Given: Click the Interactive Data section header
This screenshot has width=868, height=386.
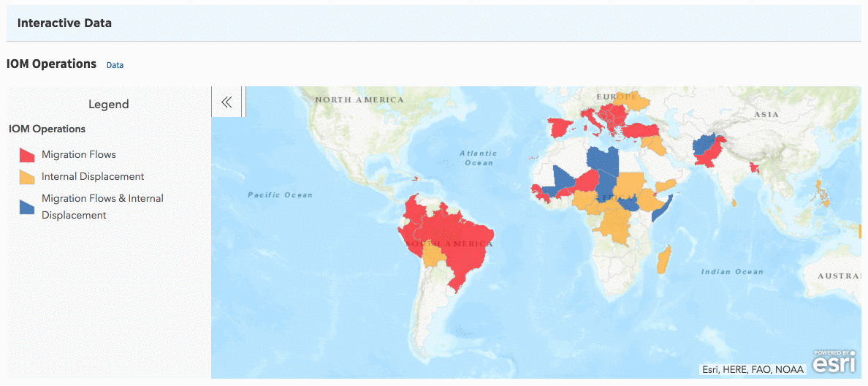Looking at the screenshot, I should click(x=64, y=23).
